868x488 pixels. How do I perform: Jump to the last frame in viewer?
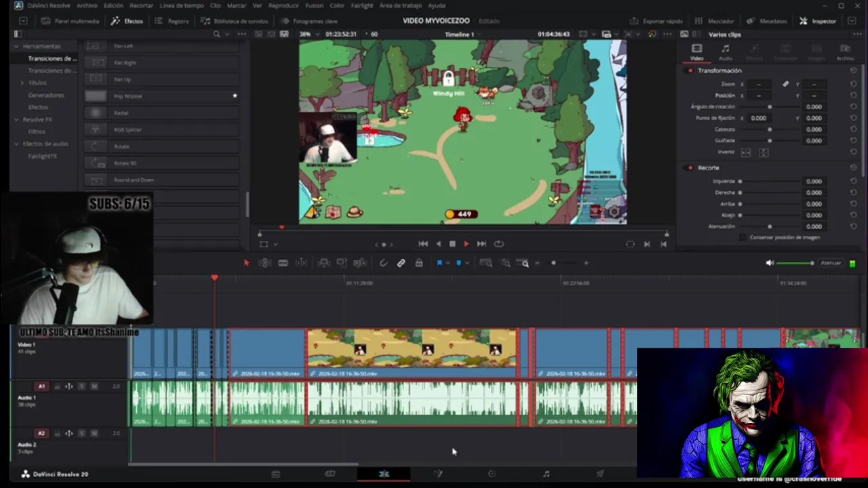(x=481, y=244)
